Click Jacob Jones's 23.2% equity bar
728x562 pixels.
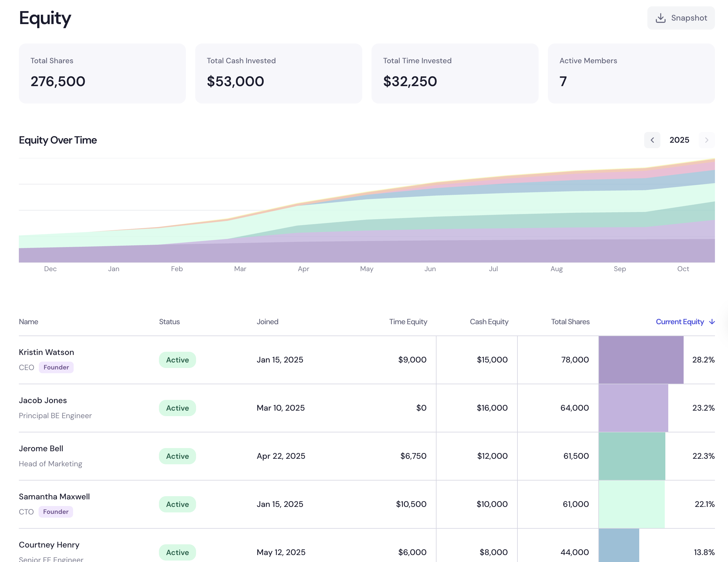tap(633, 408)
